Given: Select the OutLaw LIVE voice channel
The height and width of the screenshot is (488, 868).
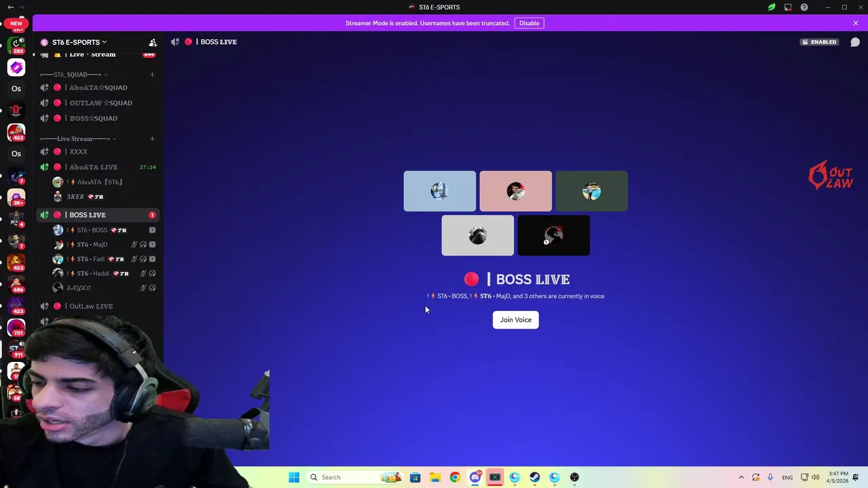Looking at the screenshot, I should tap(98, 306).
